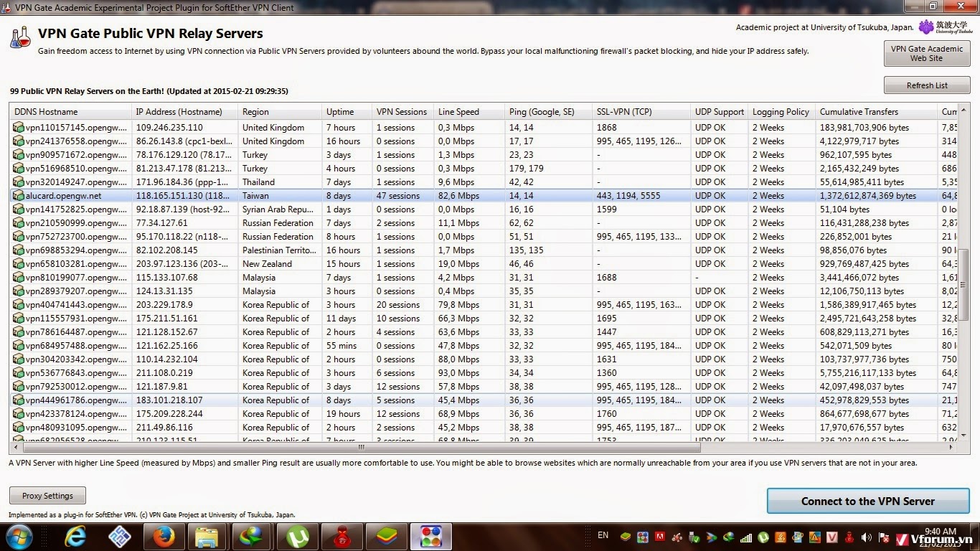Click the Refresh List button
This screenshot has width=980, height=551.
pos(927,85)
